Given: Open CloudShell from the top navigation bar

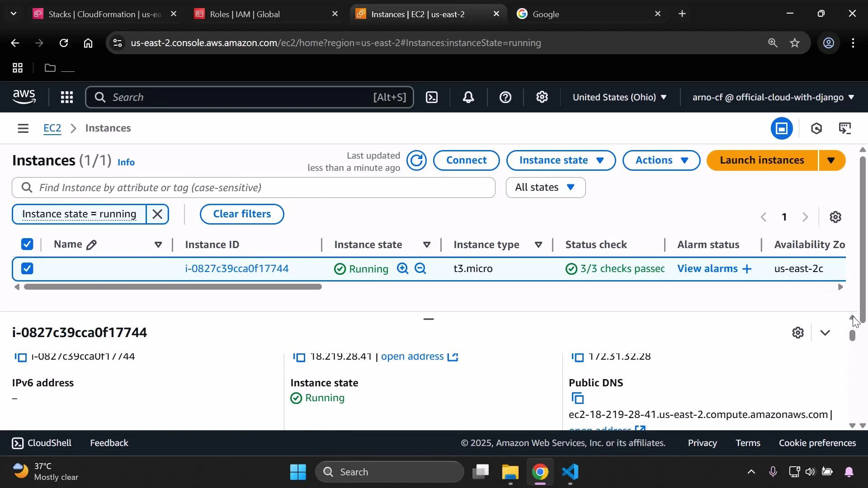Looking at the screenshot, I should pyautogui.click(x=432, y=97).
